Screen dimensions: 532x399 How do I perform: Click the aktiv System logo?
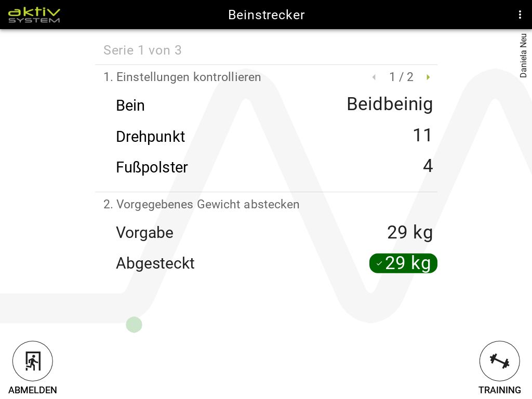coord(34,15)
